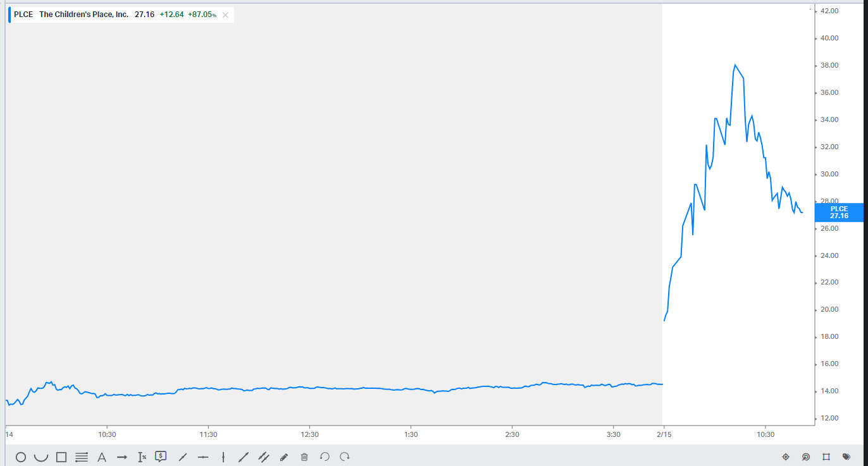Select the arc drawing tool
Screen dimensions: 868x466
[41, 457]
